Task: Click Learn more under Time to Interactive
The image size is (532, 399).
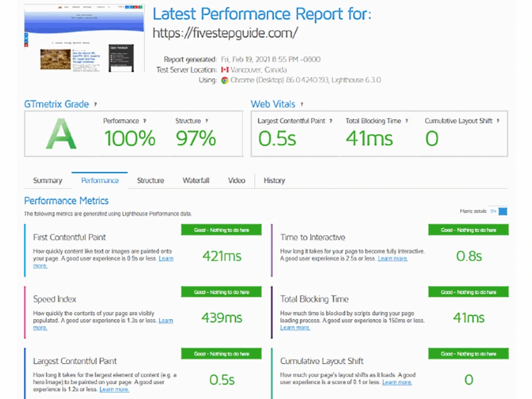Action: click(x=392, y=258)
